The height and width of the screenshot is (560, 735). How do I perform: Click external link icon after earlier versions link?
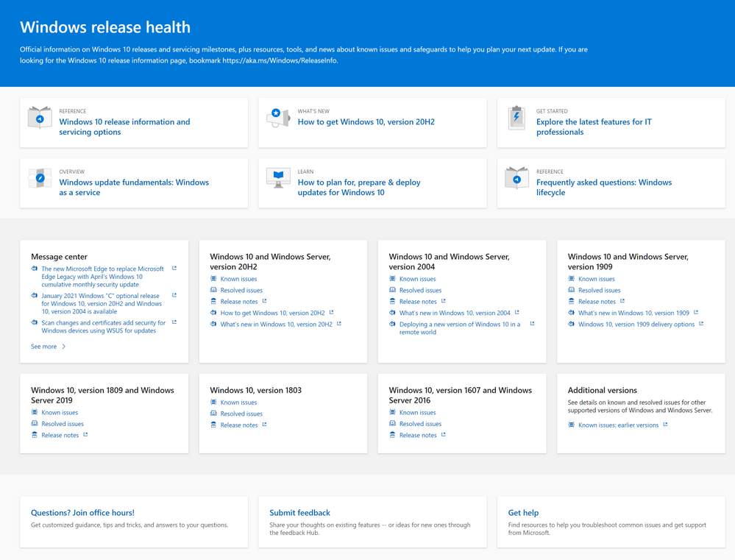(x=666, y=425)
